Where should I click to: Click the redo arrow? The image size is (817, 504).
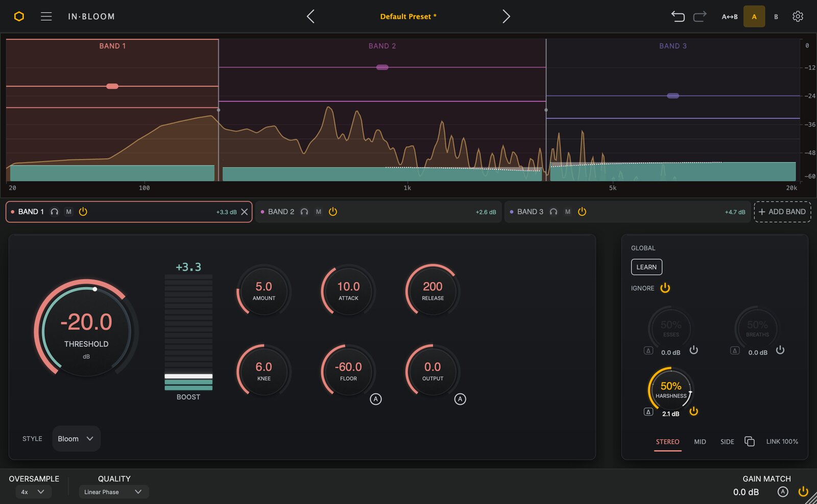point(700,16)
